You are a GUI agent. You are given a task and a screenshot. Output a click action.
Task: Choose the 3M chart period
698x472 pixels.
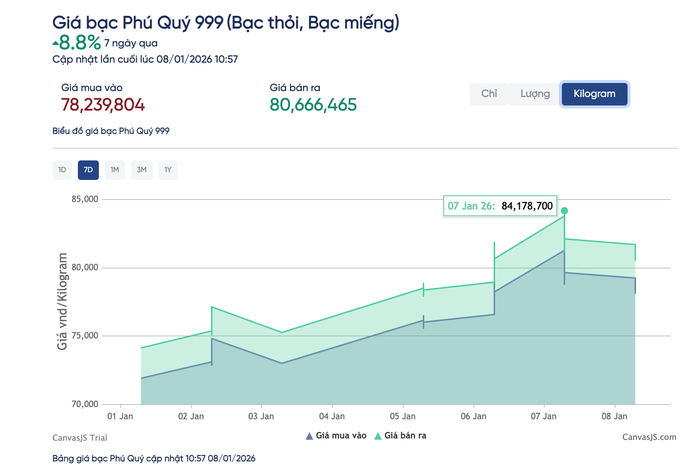coord(141,170)
